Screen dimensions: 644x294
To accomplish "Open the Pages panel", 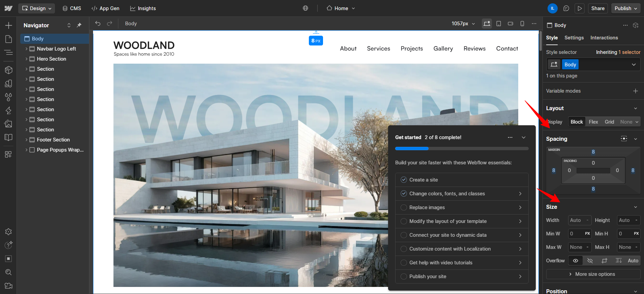I will 8,39.
